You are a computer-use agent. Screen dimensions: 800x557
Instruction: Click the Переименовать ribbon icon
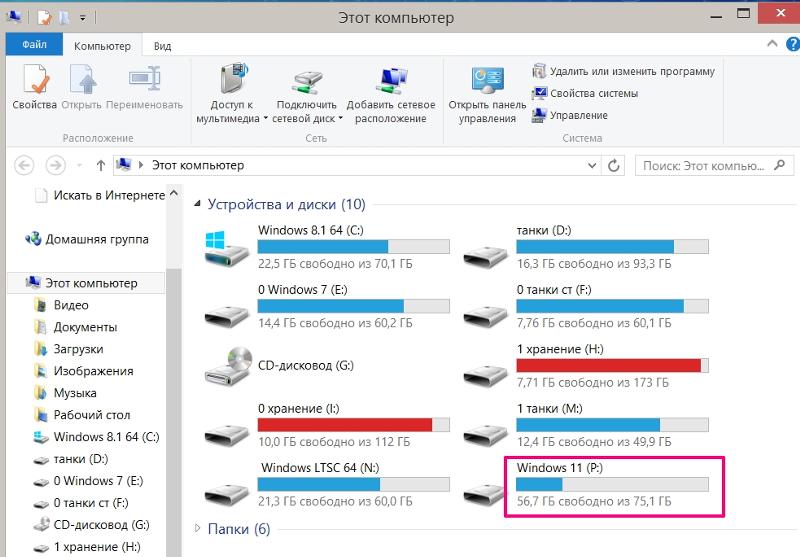[x=144, y=78]
